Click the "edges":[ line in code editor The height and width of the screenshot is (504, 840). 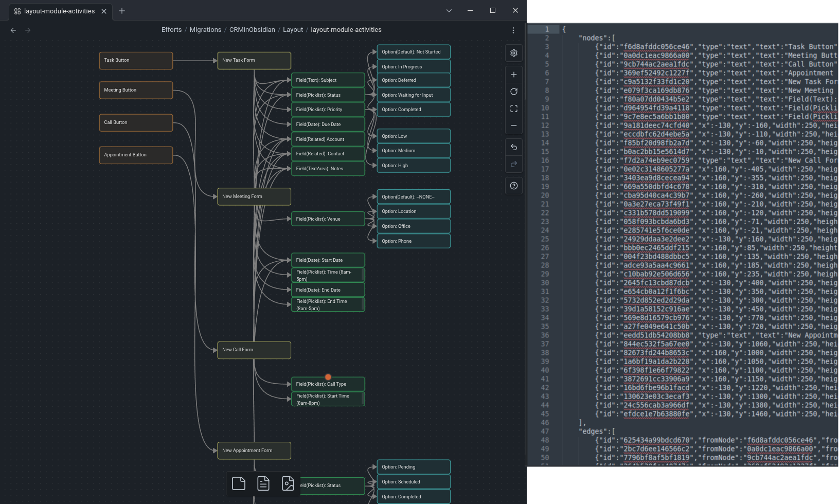[597, 431]
